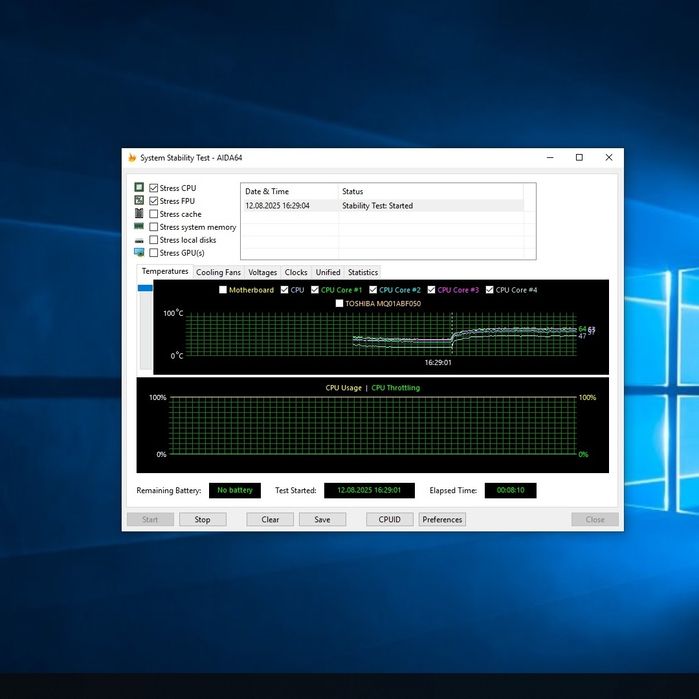Click the FPU icon beside Stress FPU
699x699 pixels.
tap(139, 200)
